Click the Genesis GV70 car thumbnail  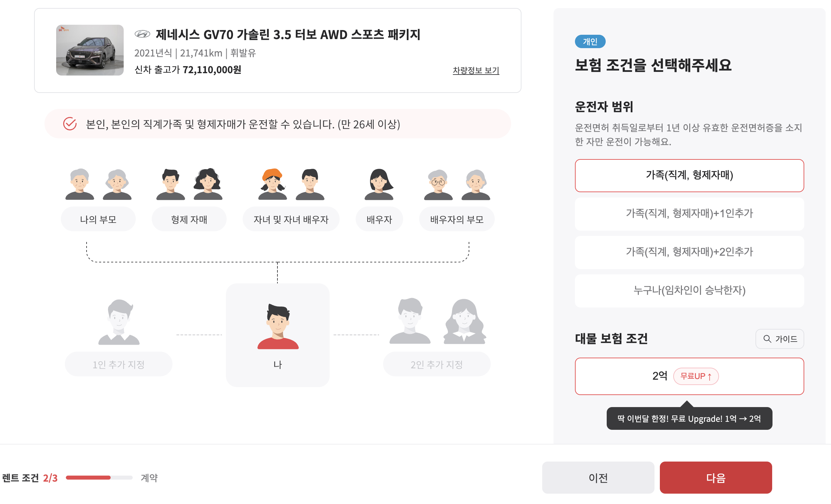pyautogui.click(x=90, y=50)
